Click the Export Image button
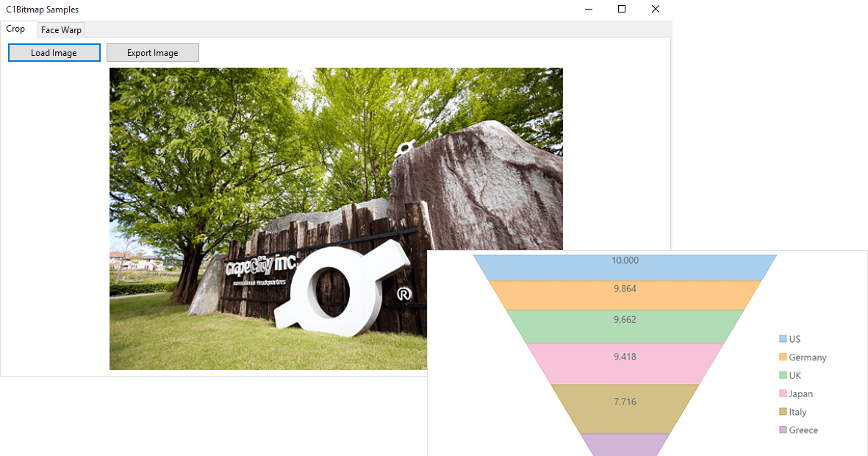The width and height of the screenshot is (868, 456). point(153,53)
